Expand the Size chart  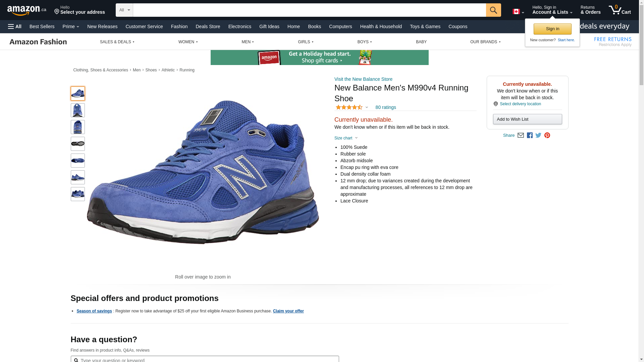click(346, 138)
